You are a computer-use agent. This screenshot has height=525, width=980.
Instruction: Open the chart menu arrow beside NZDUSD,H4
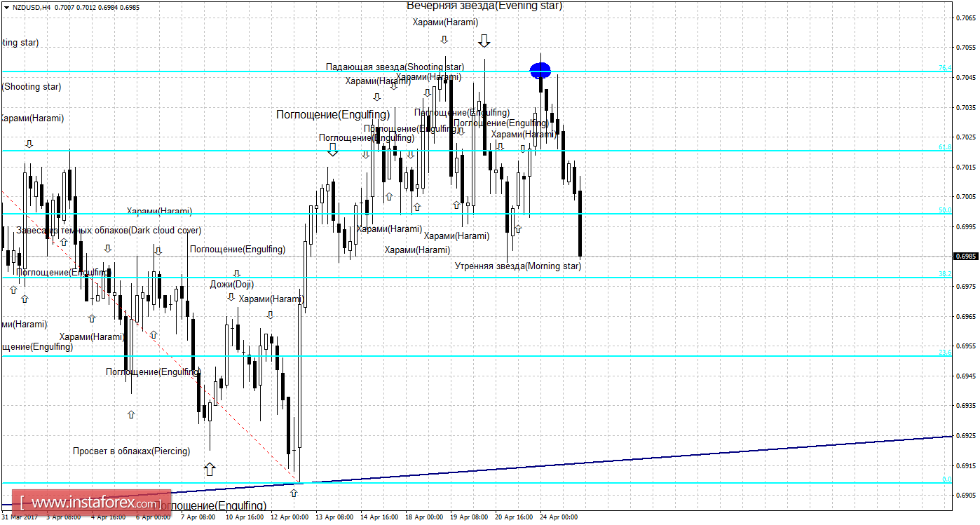tap(6, 7)
